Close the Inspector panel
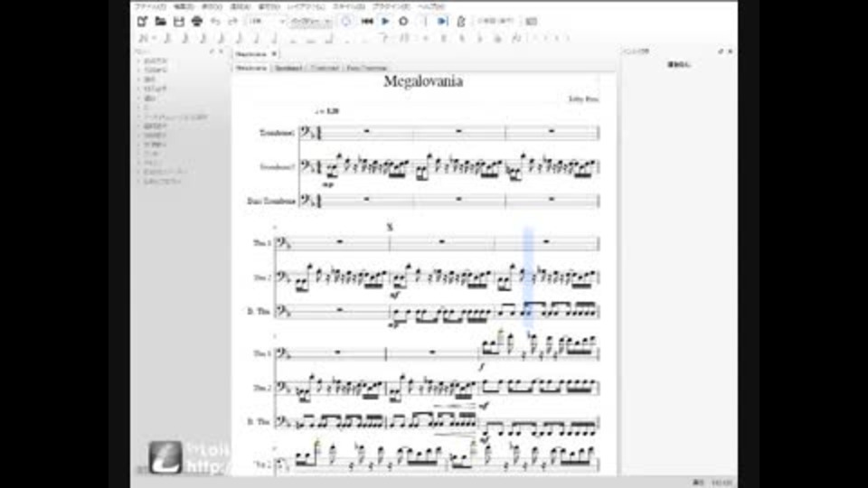This screenshot has width=868, height=488. (x=731, y=52)
